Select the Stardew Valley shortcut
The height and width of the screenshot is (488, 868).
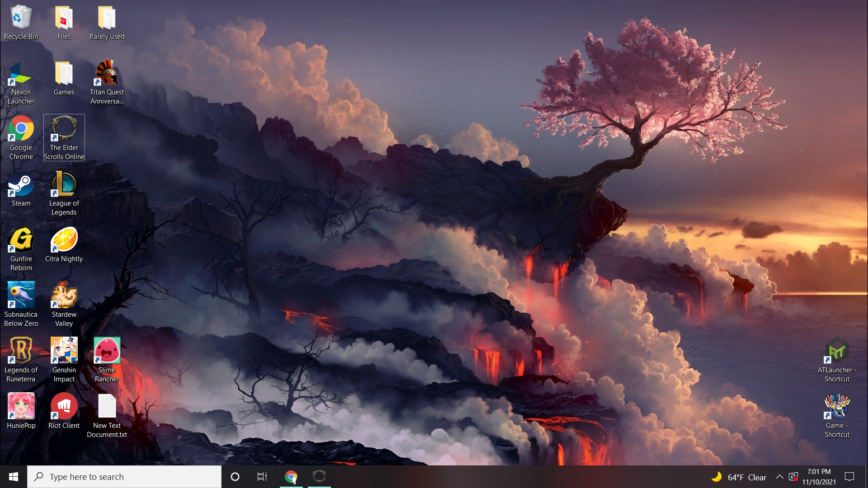tap(64, 305)
